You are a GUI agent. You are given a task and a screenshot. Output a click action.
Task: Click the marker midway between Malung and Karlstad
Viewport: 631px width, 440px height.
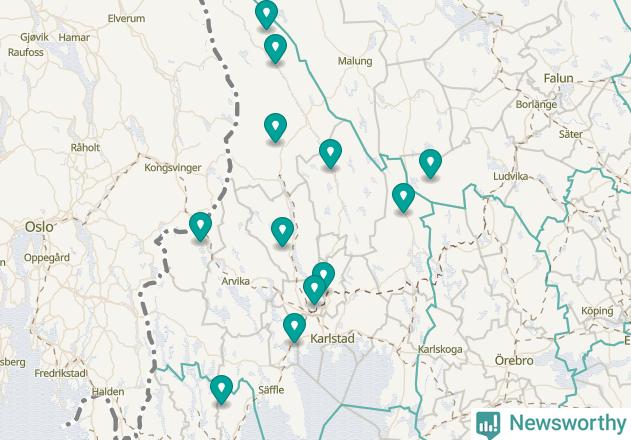tap(330, 153)
